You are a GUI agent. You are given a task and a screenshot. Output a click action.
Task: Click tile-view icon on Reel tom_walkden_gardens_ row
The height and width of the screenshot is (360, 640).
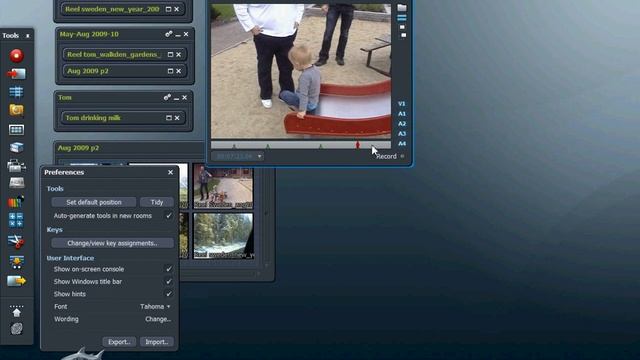(170, 54)
